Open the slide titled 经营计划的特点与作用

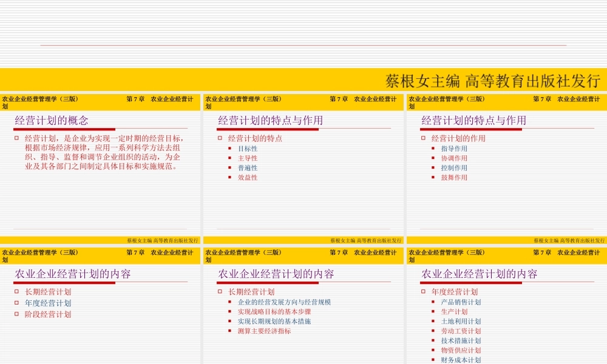(x=271, y=120)
